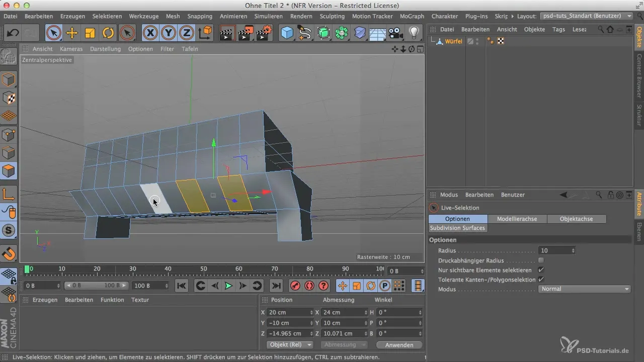Viewport: 644px width, 362px height.
Task: Select the Würfel object in object manager
Action: 453,41
